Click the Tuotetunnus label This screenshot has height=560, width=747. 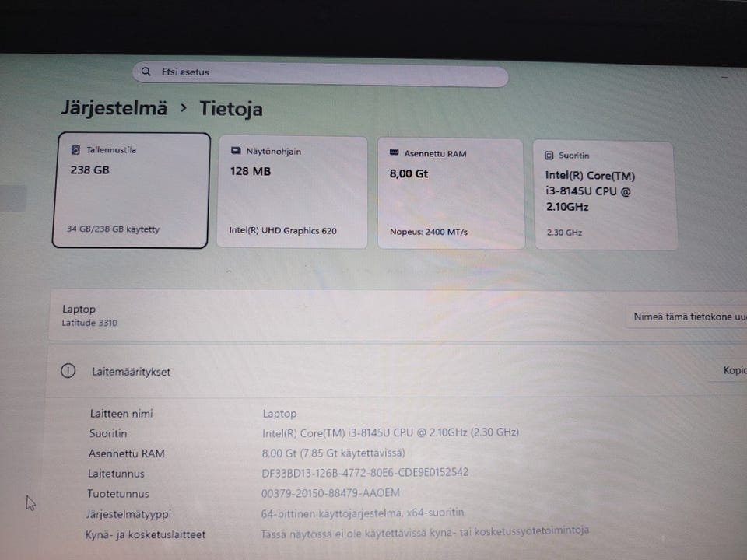point(117,494)
